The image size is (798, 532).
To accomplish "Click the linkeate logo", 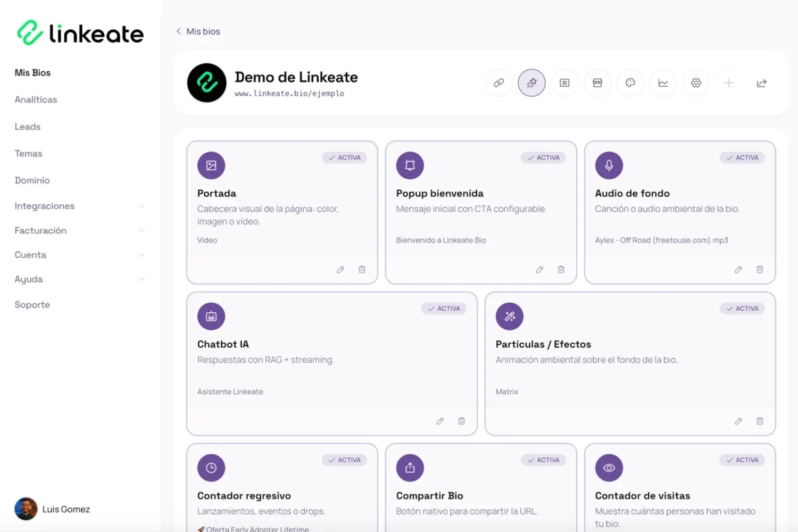I will pos(80,33).
